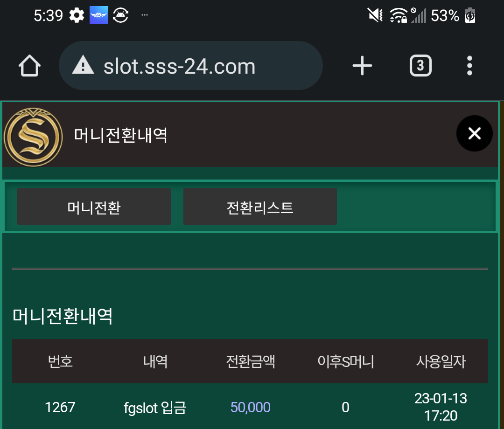The image size is (504, 429).
Task: Click the gold S logo
Action: (x=33, y=137)
